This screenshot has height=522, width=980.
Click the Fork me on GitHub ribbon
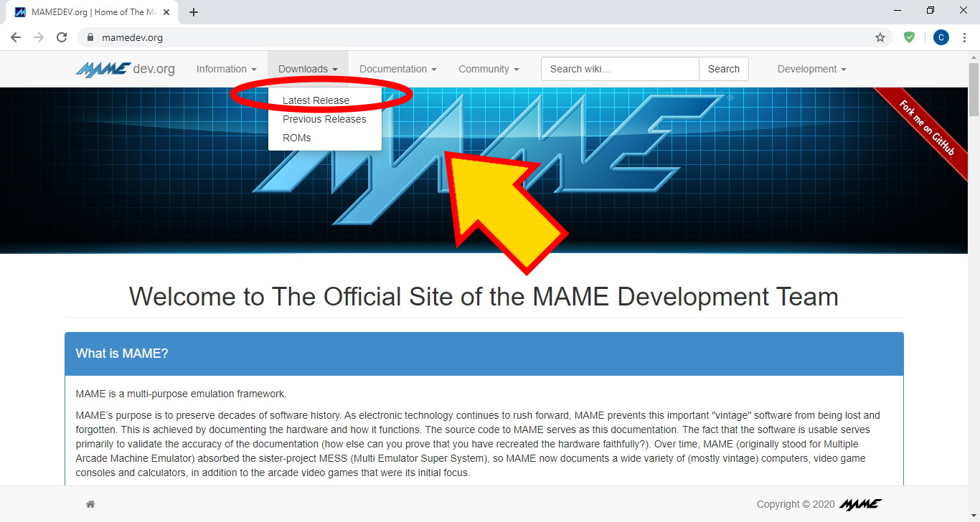point(926,128)
